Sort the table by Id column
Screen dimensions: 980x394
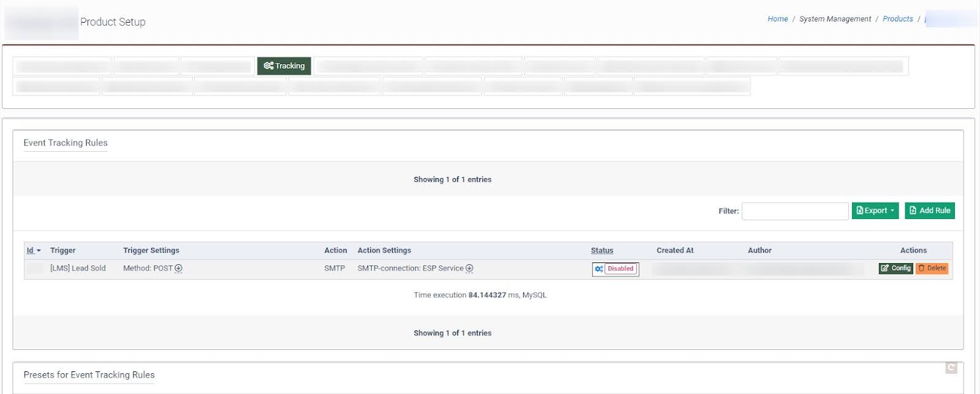click(x=30, y=250)
